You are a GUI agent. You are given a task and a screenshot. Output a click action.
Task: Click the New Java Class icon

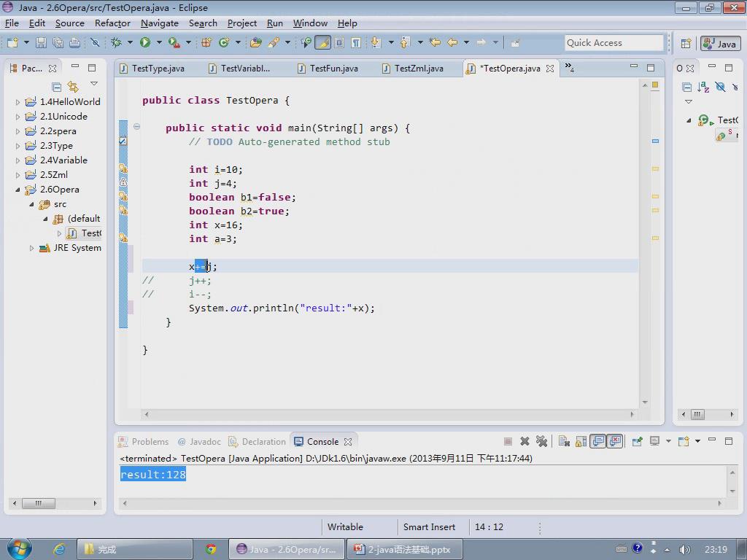pyautogui.click(x=224, y=43)
